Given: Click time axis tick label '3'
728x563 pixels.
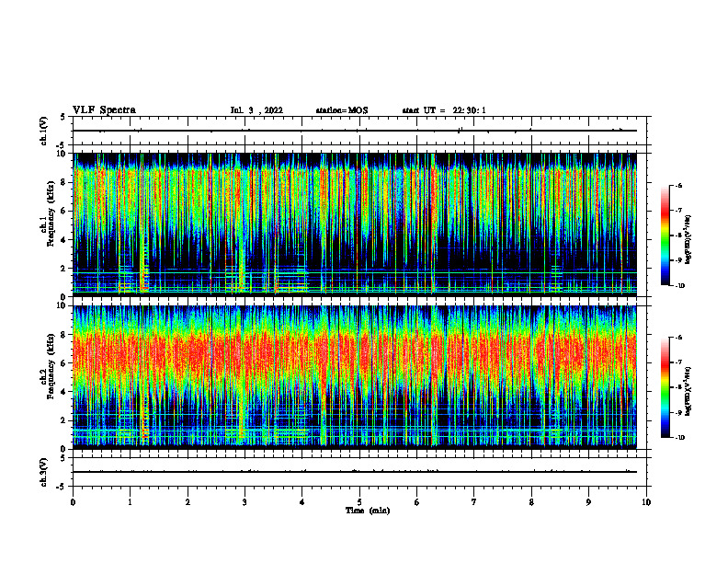Looking at the screenshot, I should click(245, 502).
